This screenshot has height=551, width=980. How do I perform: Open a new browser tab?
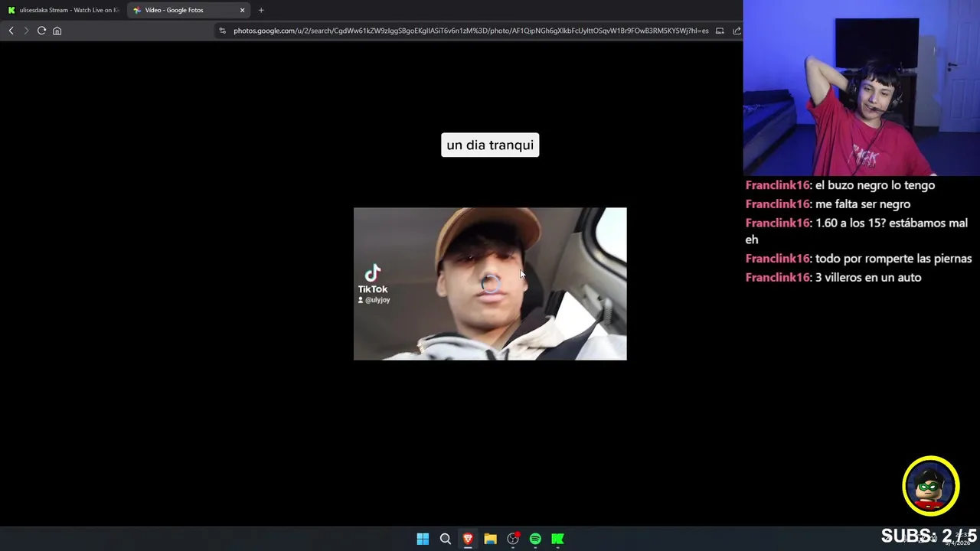[x=261, y=10]
